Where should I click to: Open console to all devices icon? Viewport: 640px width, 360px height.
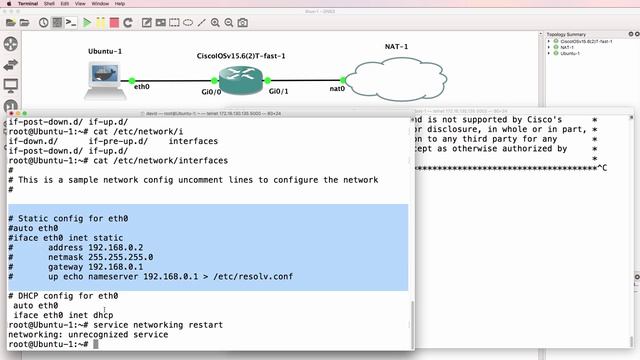click(x=71, y=22)
